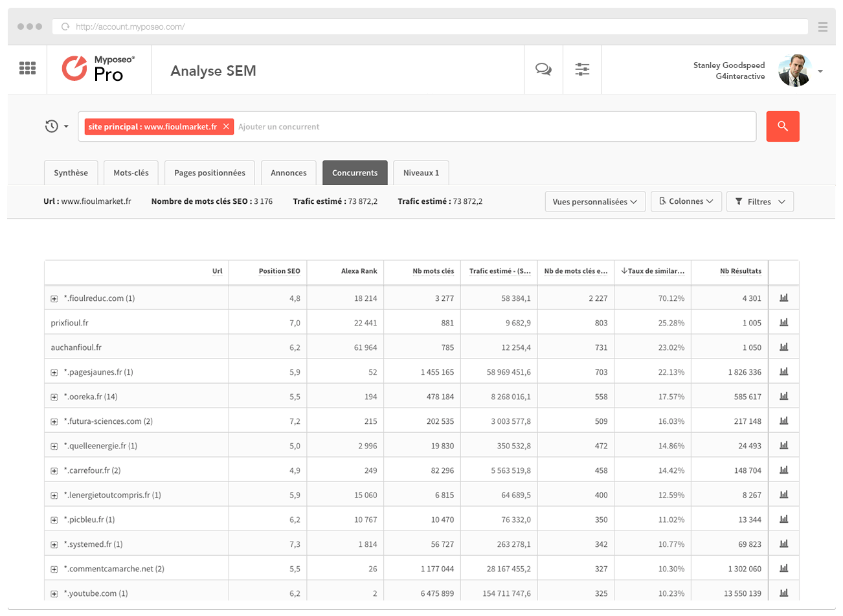Open chart icon for fioulreduc.com row
Viewport: 843px width, 616px height.
[784, 298]
